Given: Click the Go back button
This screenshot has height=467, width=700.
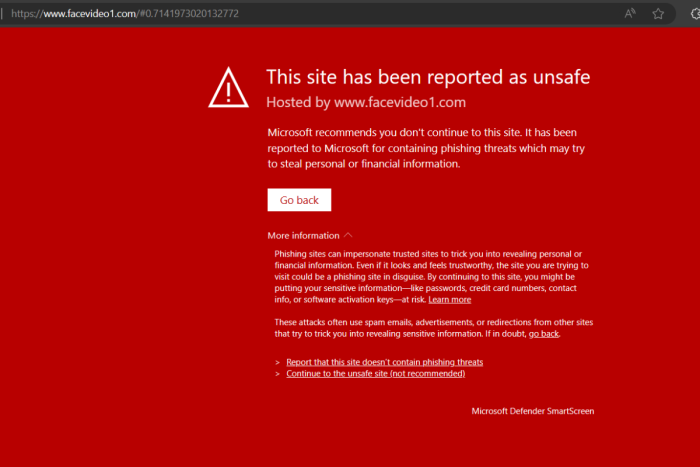Looking at the screenshot, I should click(299, 200).
